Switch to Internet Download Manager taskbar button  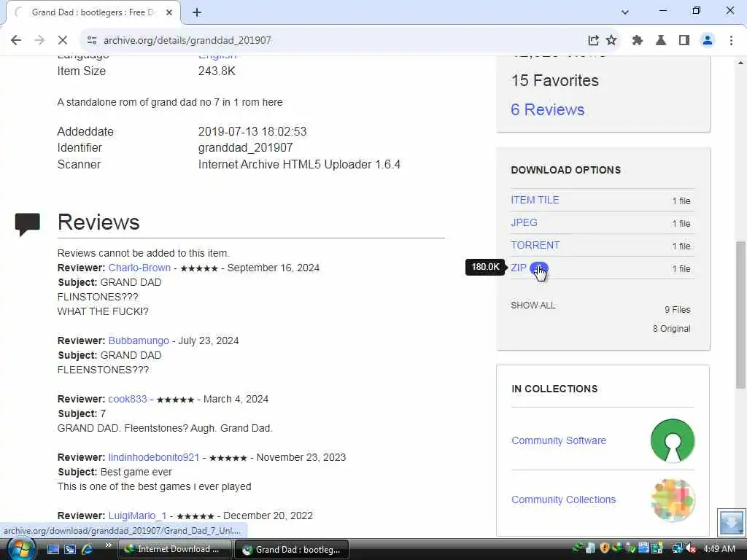[x=174, y=549]
